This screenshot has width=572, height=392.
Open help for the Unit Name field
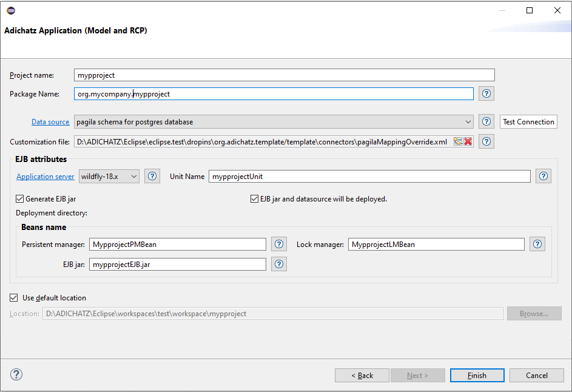pos(543,177)
